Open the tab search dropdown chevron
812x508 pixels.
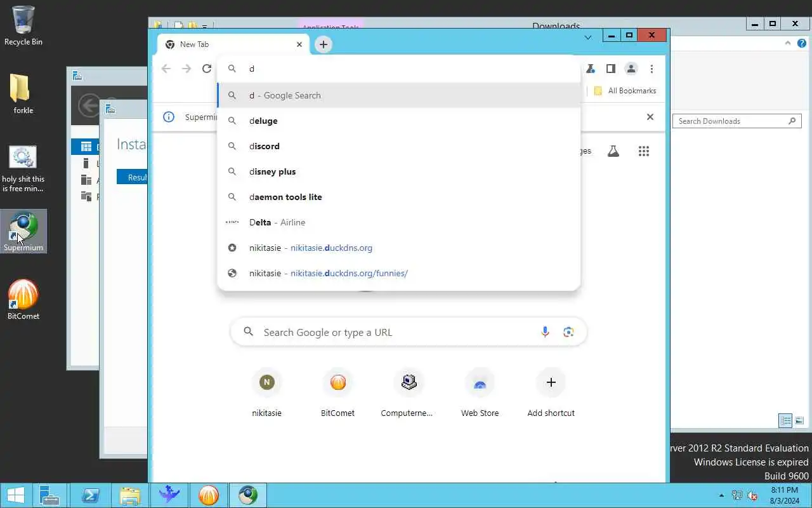click(x=588, y=37)
